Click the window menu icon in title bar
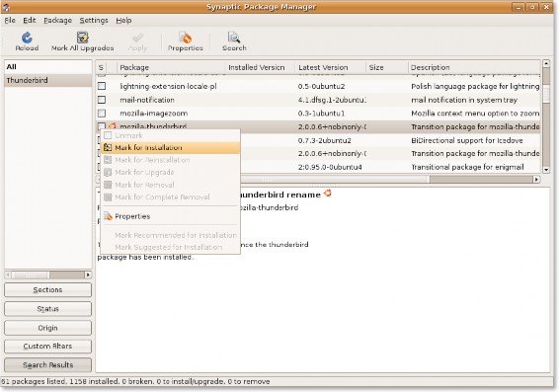The width and height of the screenshot is (559, 392). (6, 6)
